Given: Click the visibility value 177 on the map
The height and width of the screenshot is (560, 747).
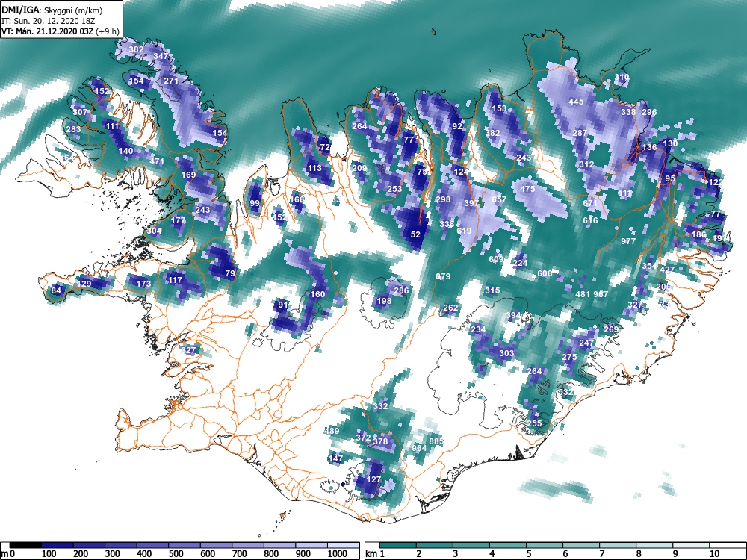Looking at the screenshot, I should 179,220.
